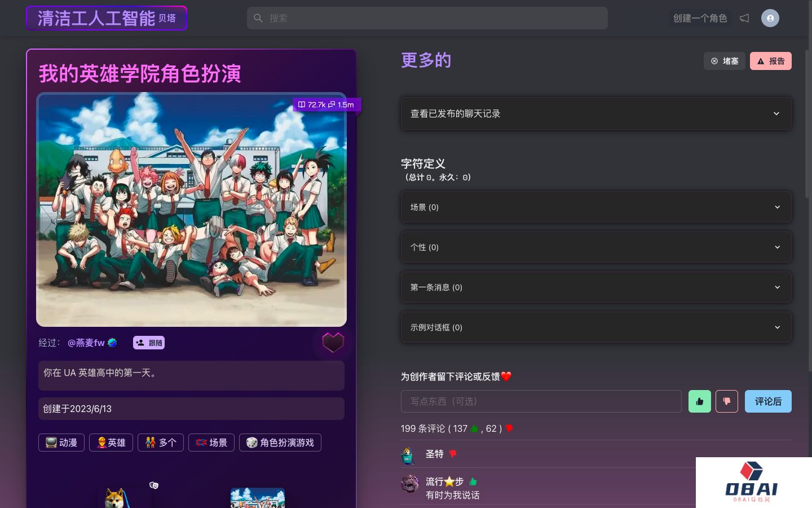Image resolution: width=812 pixels, height=508 pixels.
Task: Click the comment input field
Action: coord(541,401)
